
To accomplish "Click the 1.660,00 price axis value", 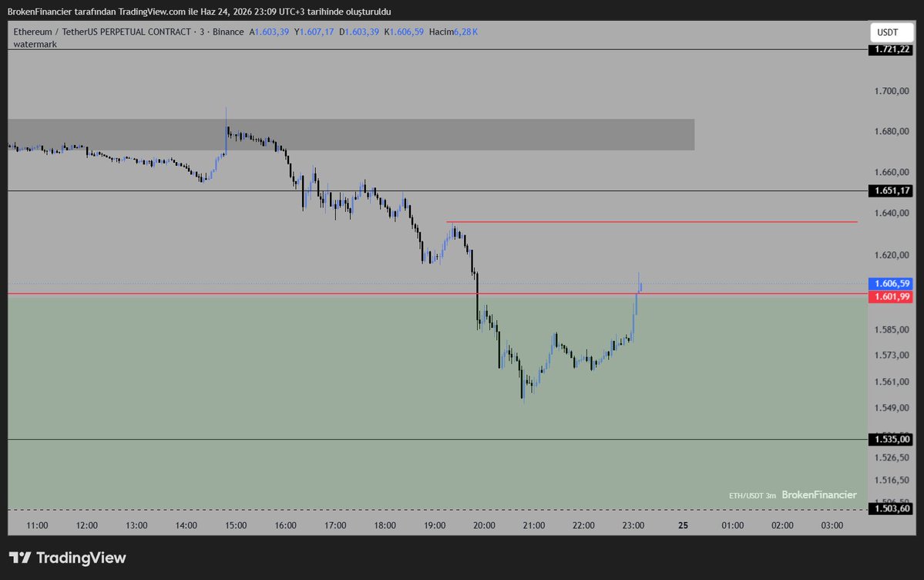I will [x=892, y=172].
